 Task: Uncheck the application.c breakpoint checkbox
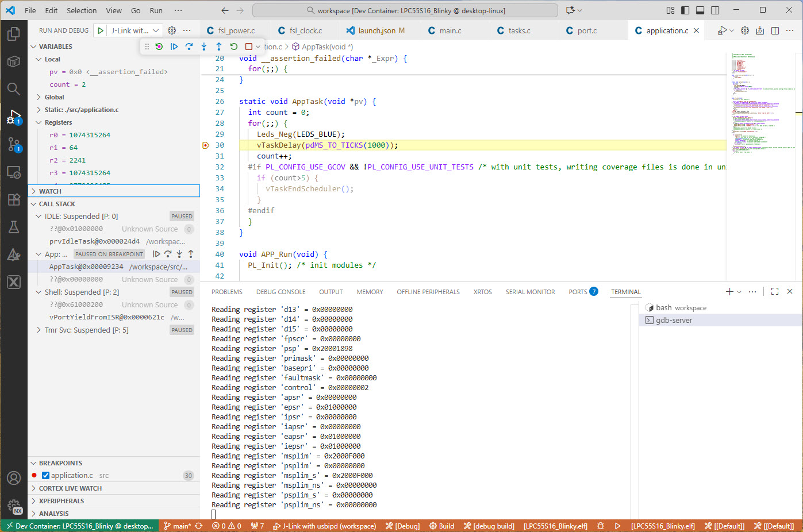(x=46, y=476)
